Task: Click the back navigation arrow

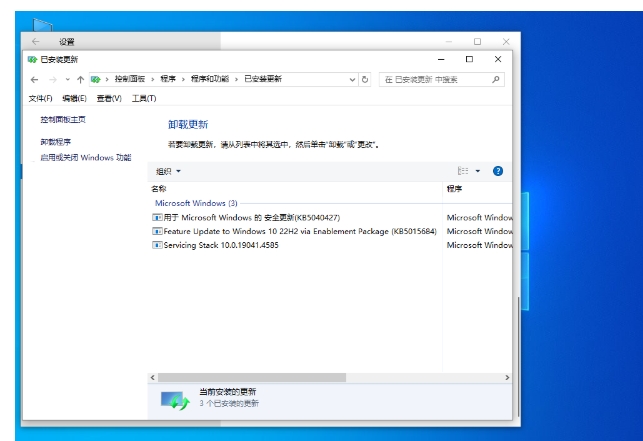Action: 35,79
